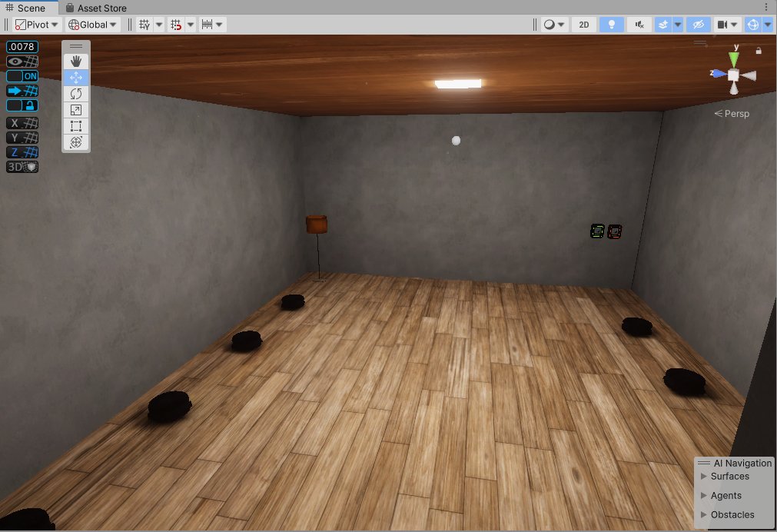The width and height of the screenshot is (777, 532).
Task: Click the ProGrids 3D perspective grid icon
Action: click(22, 167)
